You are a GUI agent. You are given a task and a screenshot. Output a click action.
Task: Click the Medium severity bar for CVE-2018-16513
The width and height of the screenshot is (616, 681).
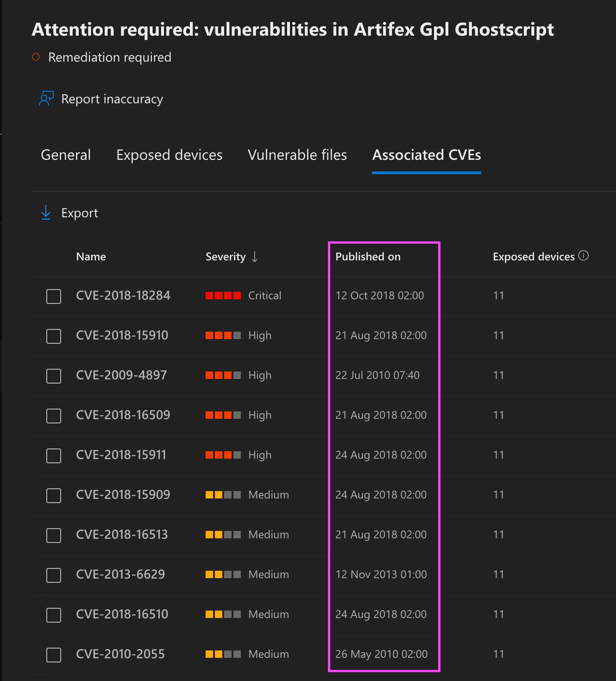point(223,535)
